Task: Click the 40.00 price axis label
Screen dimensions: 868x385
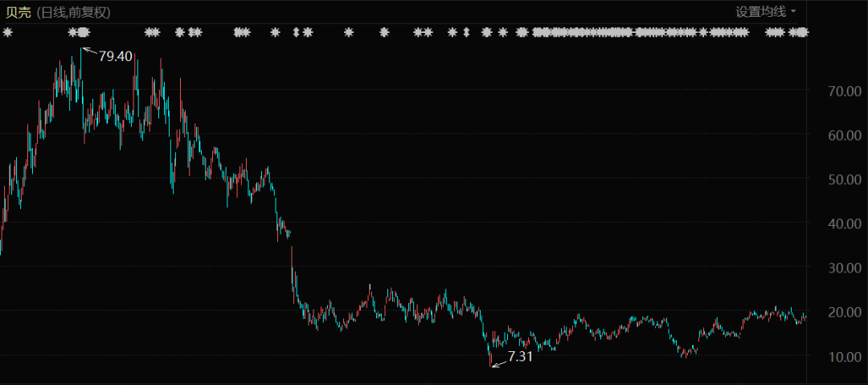Action: (845, 223)
